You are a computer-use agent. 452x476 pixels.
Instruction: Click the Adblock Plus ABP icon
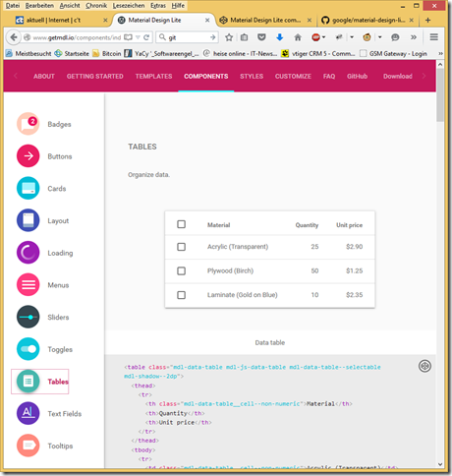(x=315, y=37)
